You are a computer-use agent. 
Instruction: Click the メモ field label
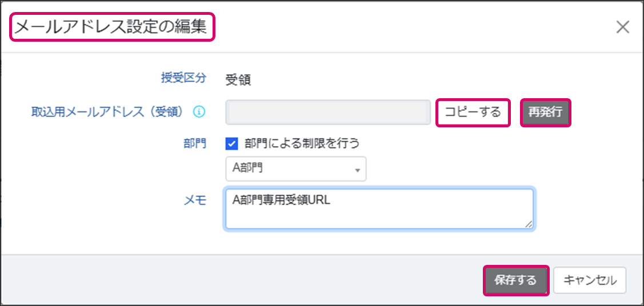[194, 200]
